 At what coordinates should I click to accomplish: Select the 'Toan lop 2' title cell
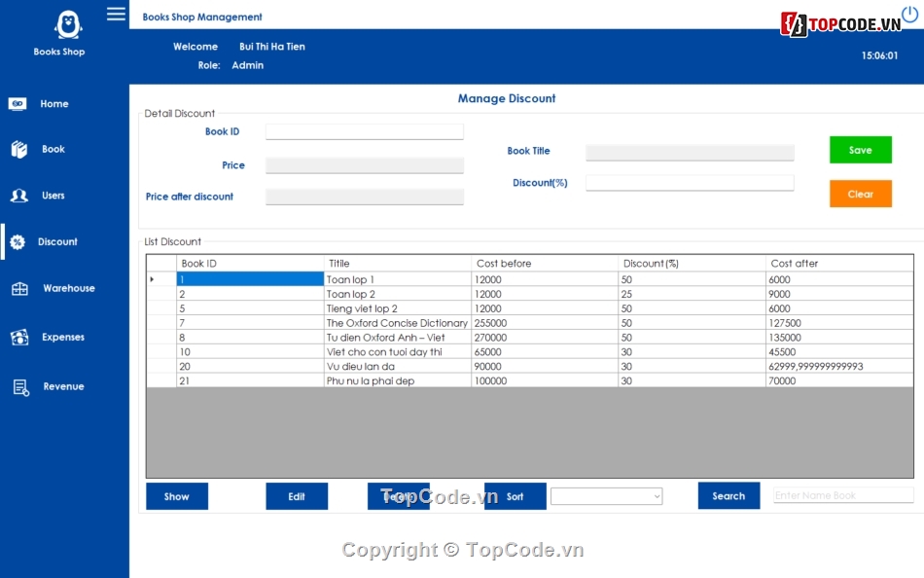tap(397, 294)
